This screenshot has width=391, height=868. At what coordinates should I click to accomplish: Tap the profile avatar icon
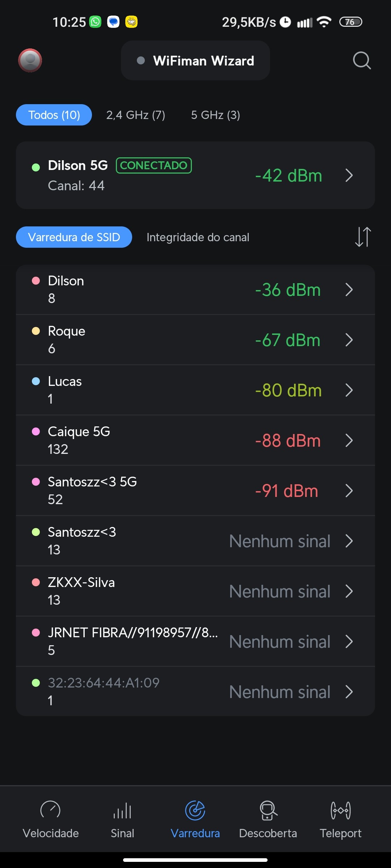point(30,60)
